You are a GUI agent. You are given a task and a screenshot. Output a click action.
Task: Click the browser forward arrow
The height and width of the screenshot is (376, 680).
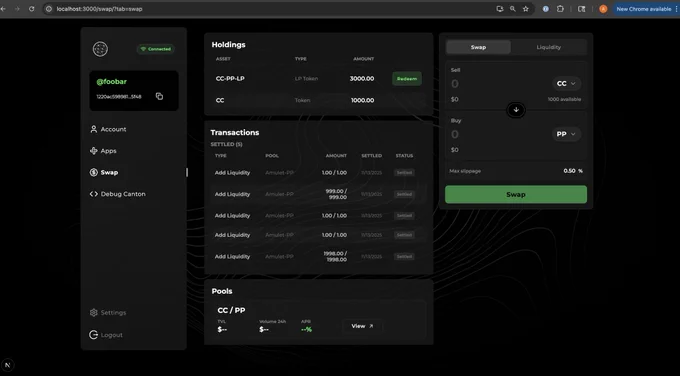pyautogui.click(x=17, y=9)
